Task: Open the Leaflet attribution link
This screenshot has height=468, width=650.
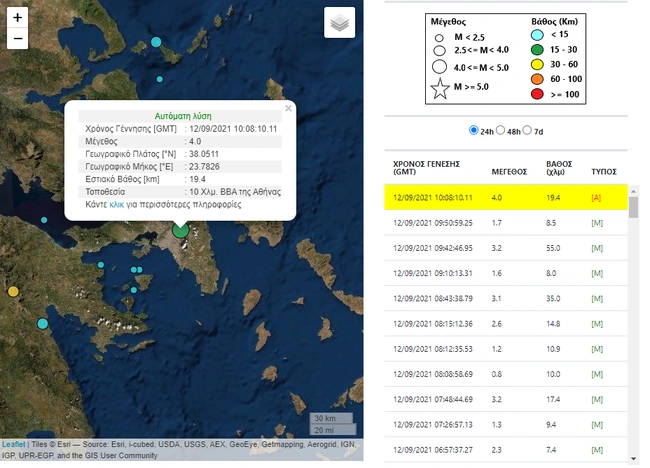Action: [x=14, y=444]
